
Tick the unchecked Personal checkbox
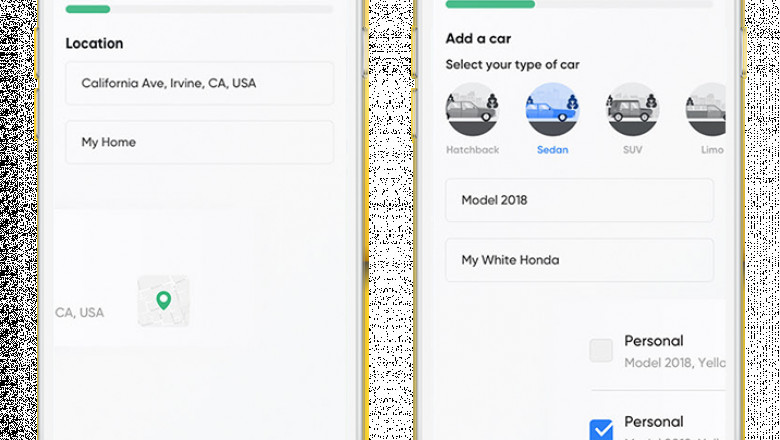(601, 350)
